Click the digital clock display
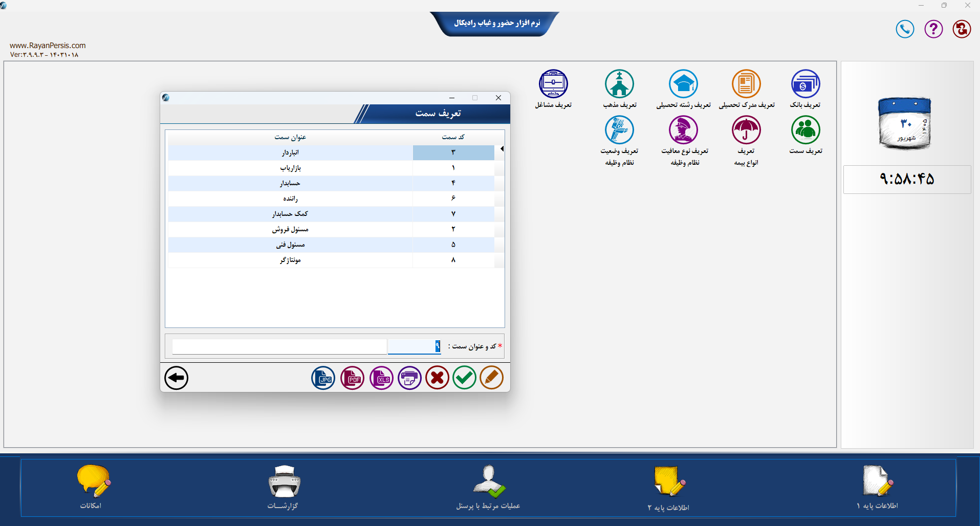The image size is (980, 526). coord(907,179)
